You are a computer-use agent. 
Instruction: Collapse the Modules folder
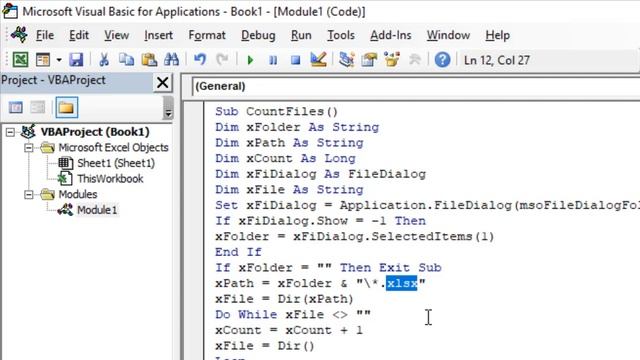pos(29,194)
